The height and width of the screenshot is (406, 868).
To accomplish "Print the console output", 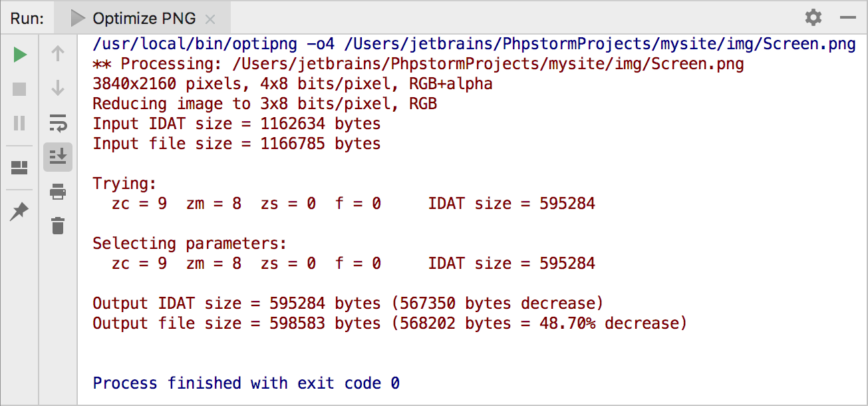I will pyautogui.click(x=58, y=192).
